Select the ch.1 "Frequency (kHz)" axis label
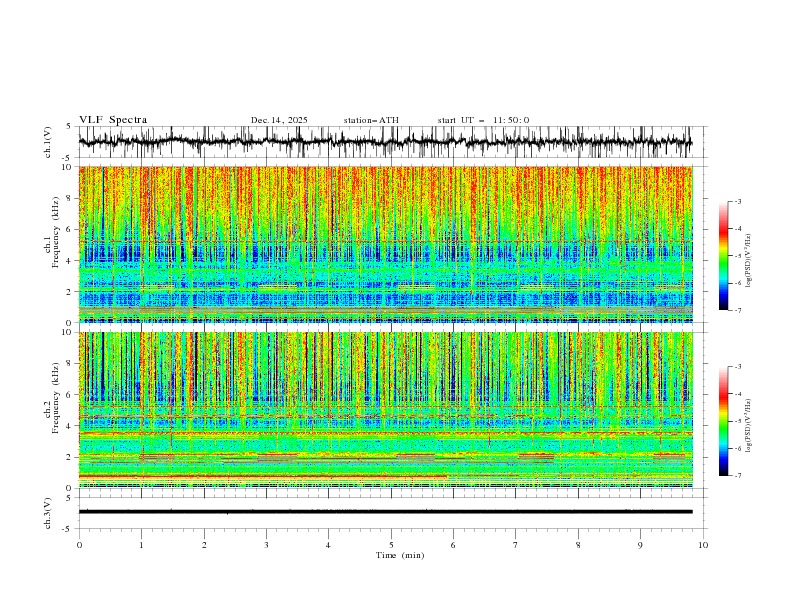The height and width of the screenshot is (612, 792). click(56, 232)
